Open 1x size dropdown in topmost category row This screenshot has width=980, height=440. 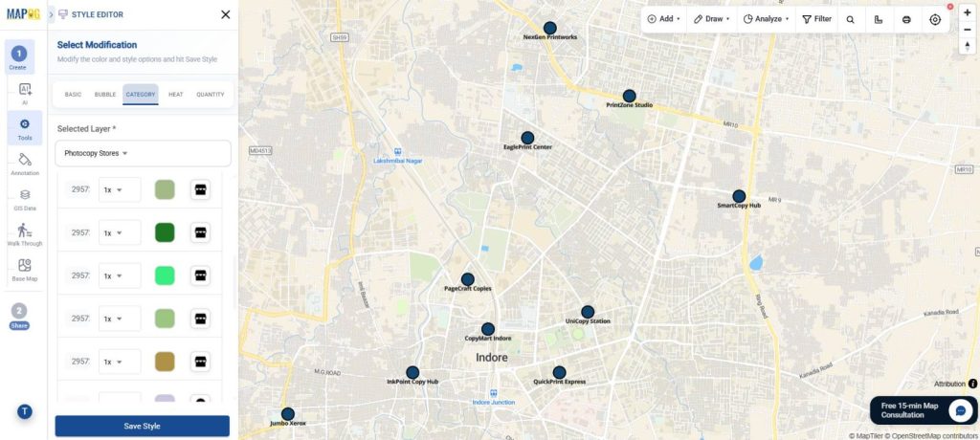coord(120,189)
